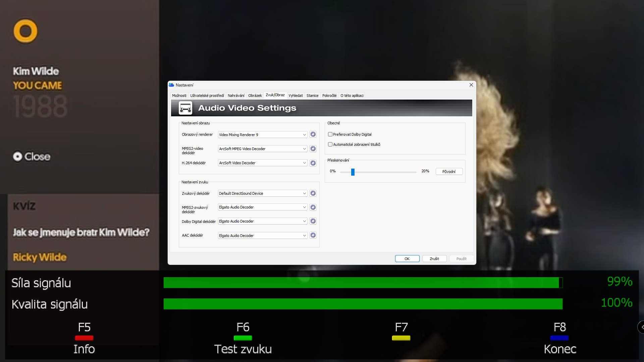Toggle Automatické zobrazení titulků checkbox

pyautogui.click(x=330, y=144)
